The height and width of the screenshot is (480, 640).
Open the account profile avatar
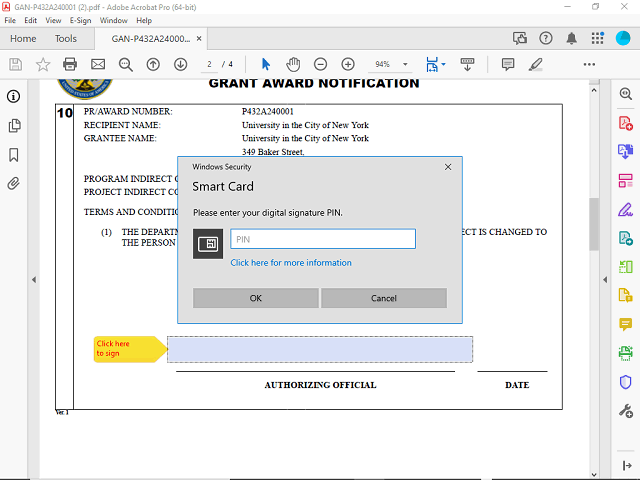623,38
